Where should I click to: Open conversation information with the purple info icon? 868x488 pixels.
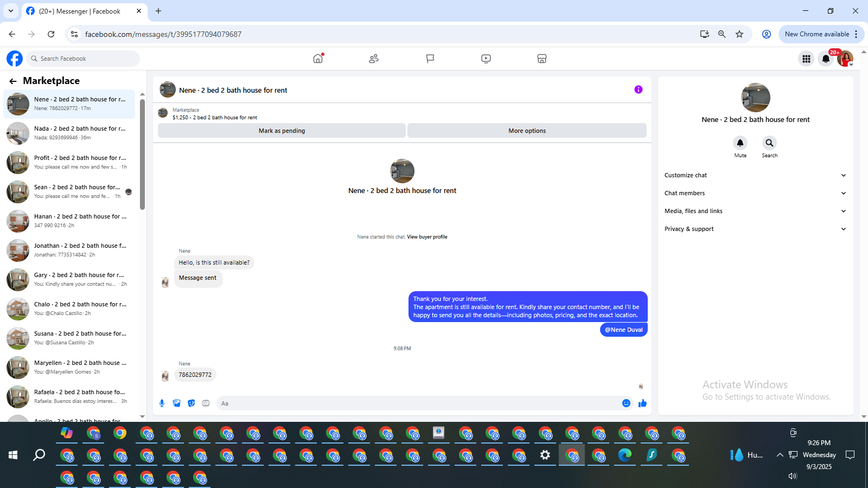pyautogui.click(x=639, y=89)
